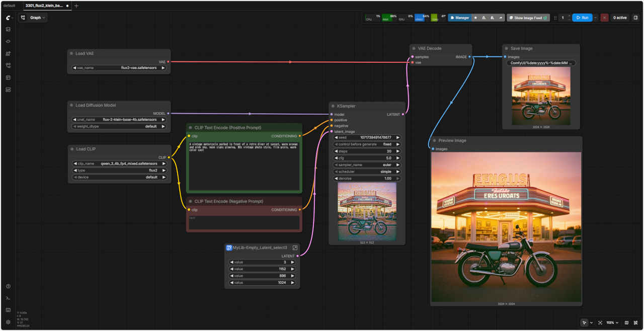The height and width of the screenshot is (331, 644).
Task: Open a new workflow tab with plus
Action: click(x=76, y=6)
